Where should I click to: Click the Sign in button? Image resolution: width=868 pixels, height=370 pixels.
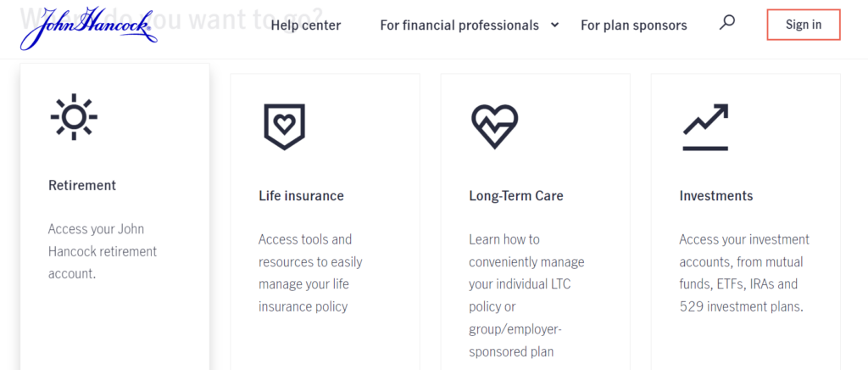[804, 25]
